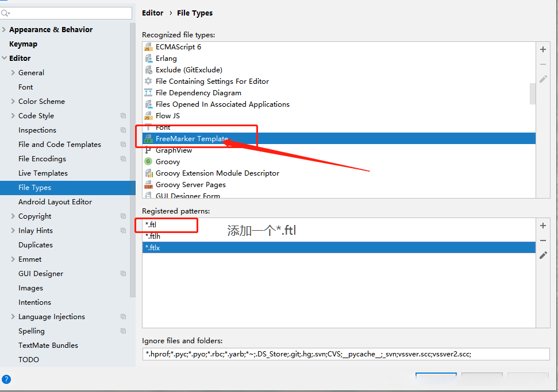Screen dimensions: 558x392
Task: Click the Editor breadcrumb link
Action: tap(153, 13)
